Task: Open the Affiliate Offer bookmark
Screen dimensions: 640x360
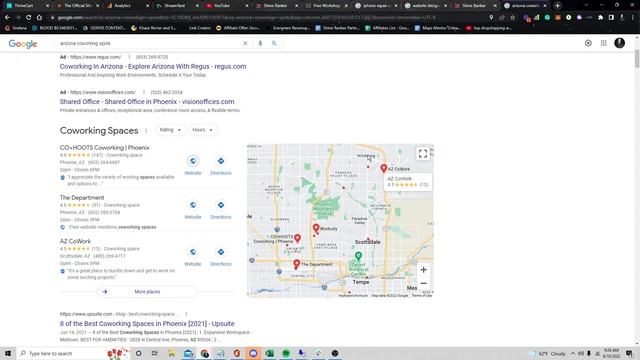Action: (238, 28)
